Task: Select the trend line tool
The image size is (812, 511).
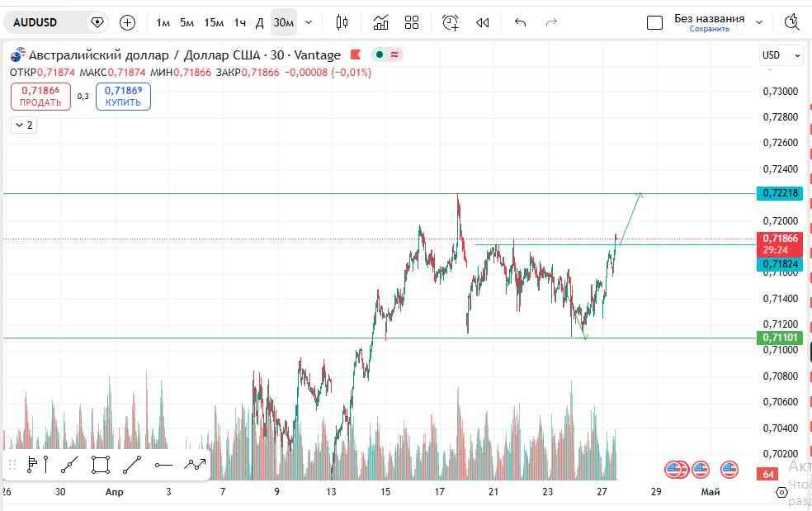Action: pos(132,464)
